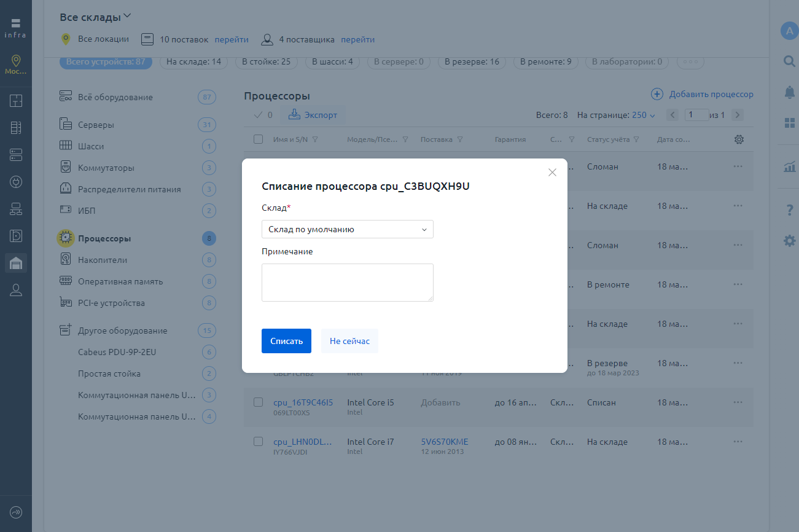Open the Склад по умолчанию dropdown
The width and height of the screenshot is (799, 532).
tap(348, 229)
